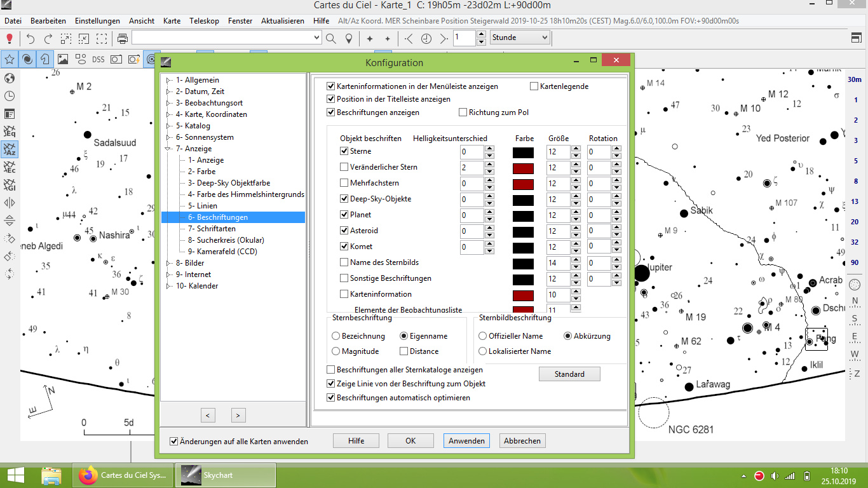Click the Sterne black color swatch
868x488 pixels.
523,152
